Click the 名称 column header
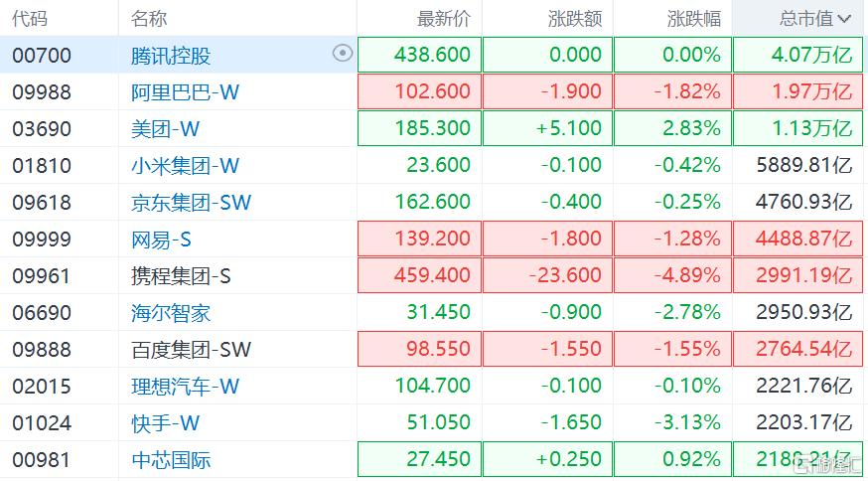Viewport: 868px width, 481px height. (x=149, y=19)
